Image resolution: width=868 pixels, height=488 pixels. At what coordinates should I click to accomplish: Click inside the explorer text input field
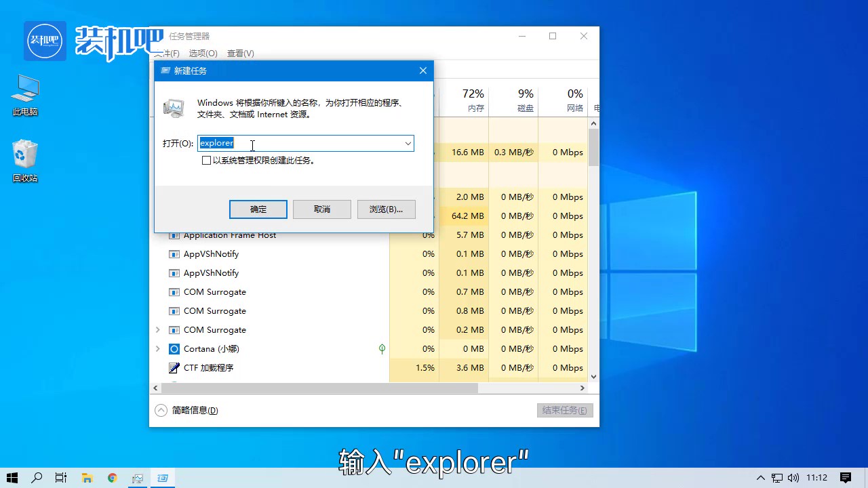[292, 143]
